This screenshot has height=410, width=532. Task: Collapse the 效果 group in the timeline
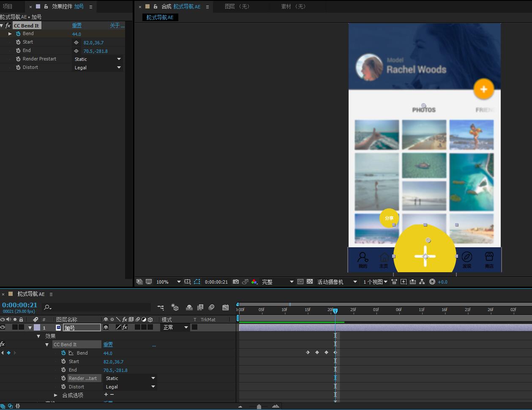tap(38, 336)
